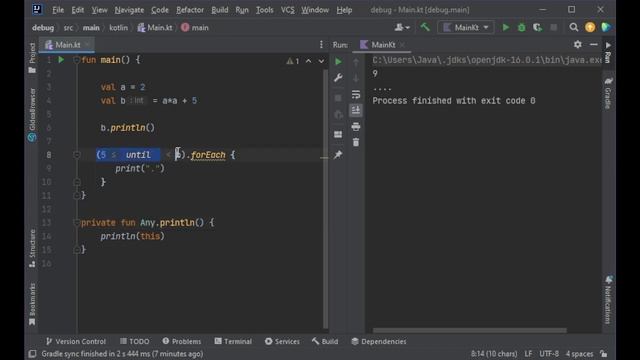Screen dimensions: 640x360
Task: Open the Dependencies tool window
Action: (x=379, y=341)
